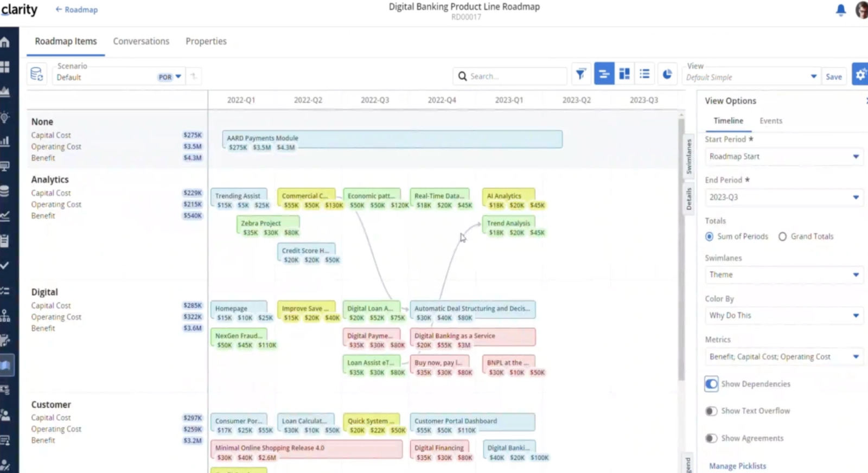Click the Digital swimlane heading
This screenshot has width=868, height=473.
44,292
